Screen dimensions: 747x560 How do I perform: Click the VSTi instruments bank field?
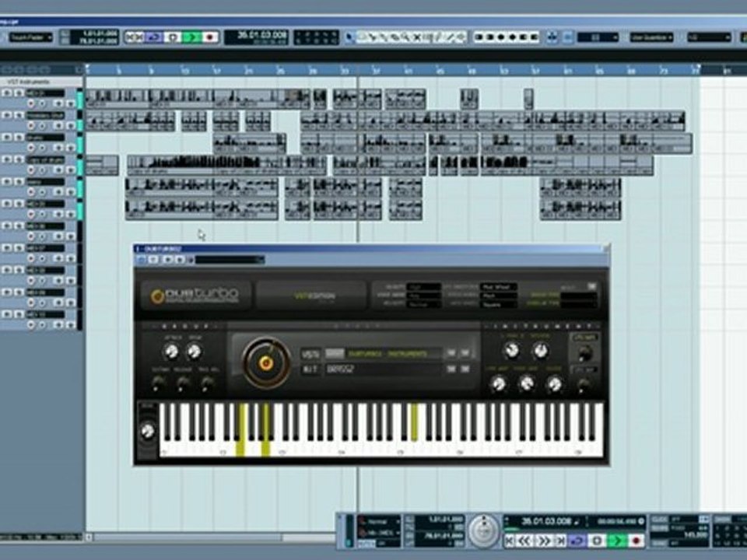[x=384, y=354]
